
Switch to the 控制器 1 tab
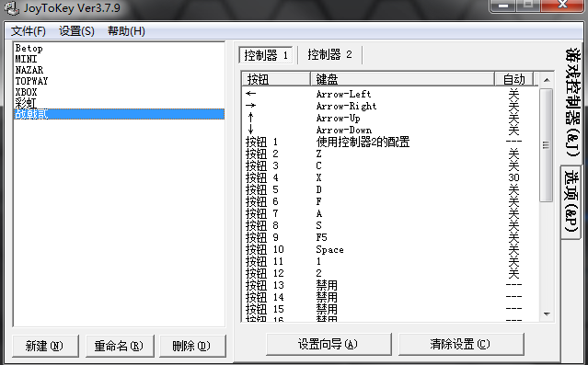(x=266, y=55)
